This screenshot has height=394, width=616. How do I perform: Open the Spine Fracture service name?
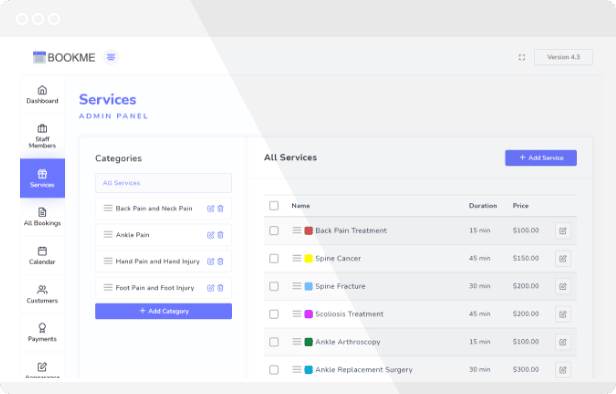[x=340, y=286]
